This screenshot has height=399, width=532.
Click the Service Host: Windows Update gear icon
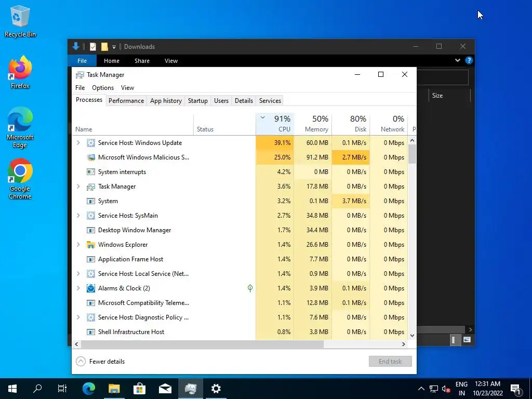[90, 143]
